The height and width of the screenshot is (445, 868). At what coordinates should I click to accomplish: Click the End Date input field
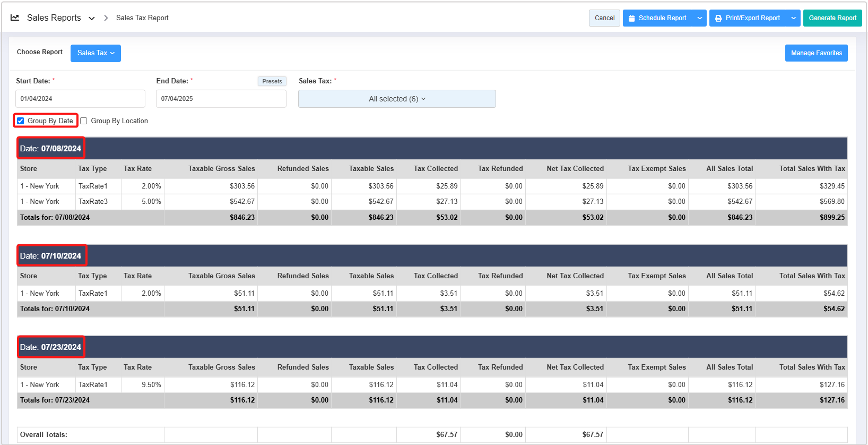coord(221,99)
